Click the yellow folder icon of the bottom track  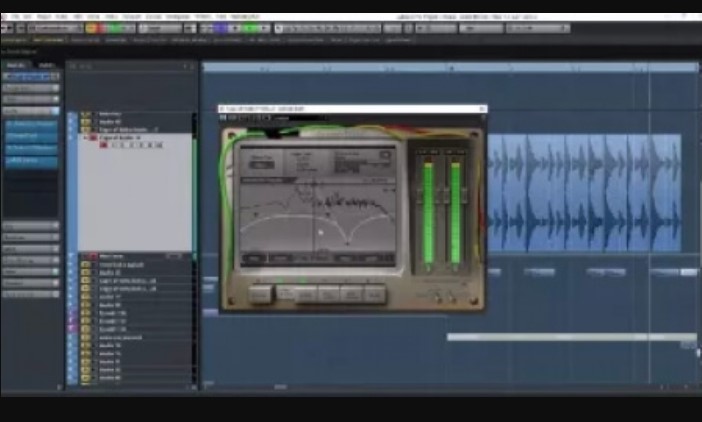pos(86,377)
